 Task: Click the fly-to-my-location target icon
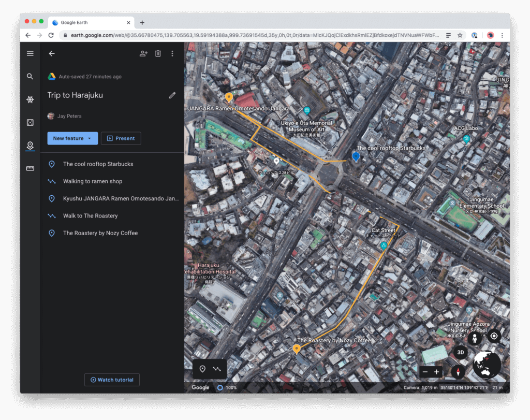point(494,336)
